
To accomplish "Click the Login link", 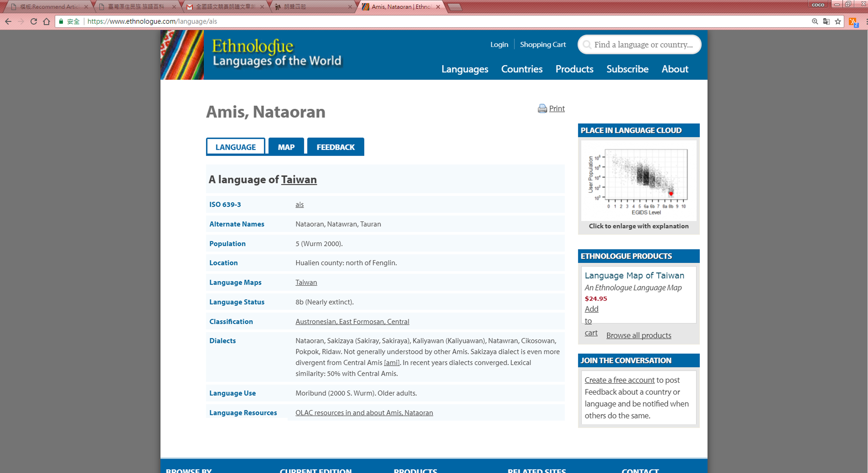I will click(x=499, y=44).
